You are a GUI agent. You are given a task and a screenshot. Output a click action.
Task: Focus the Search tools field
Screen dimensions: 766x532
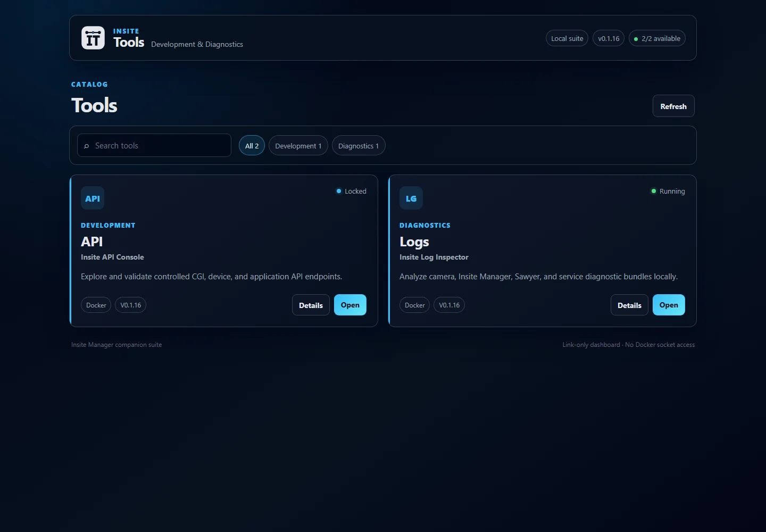(x=154, y=145)
